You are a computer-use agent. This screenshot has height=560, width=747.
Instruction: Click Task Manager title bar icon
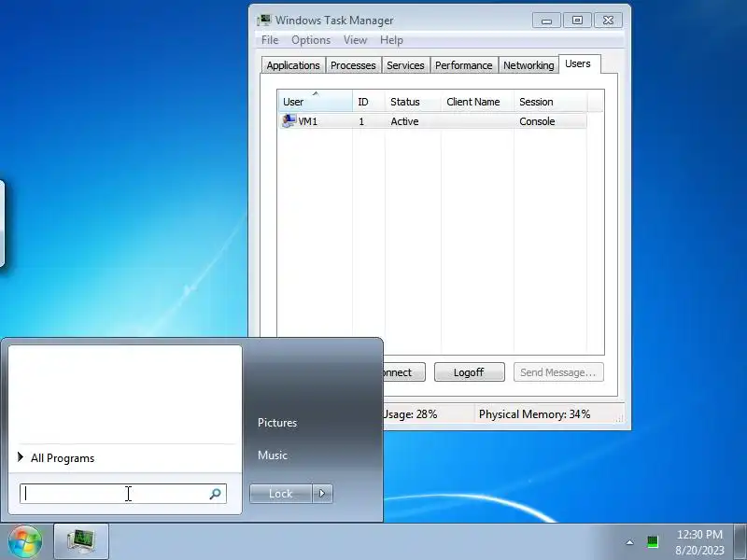click(264, 21)
